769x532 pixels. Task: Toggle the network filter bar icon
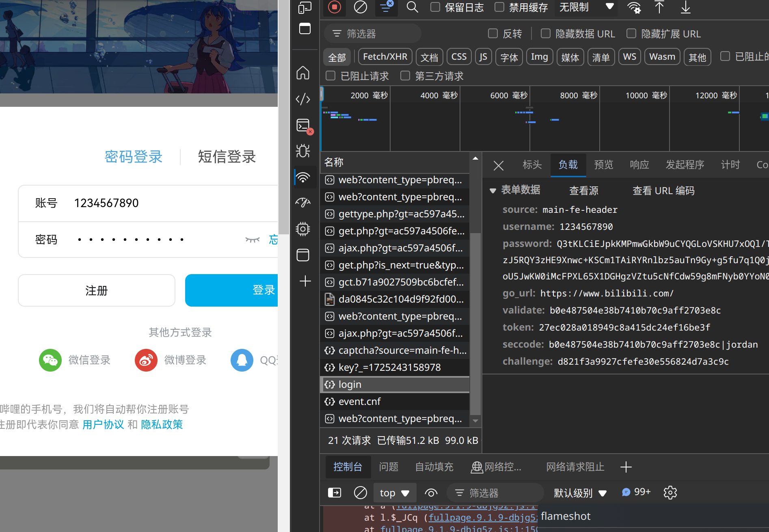[386, 7]
